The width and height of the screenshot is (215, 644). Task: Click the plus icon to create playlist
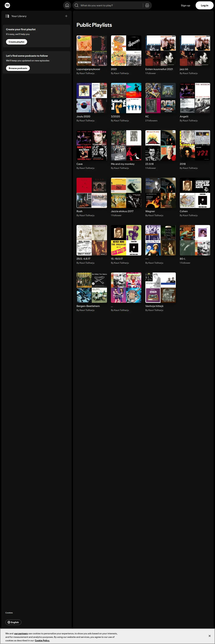click(x=66, y=16)
